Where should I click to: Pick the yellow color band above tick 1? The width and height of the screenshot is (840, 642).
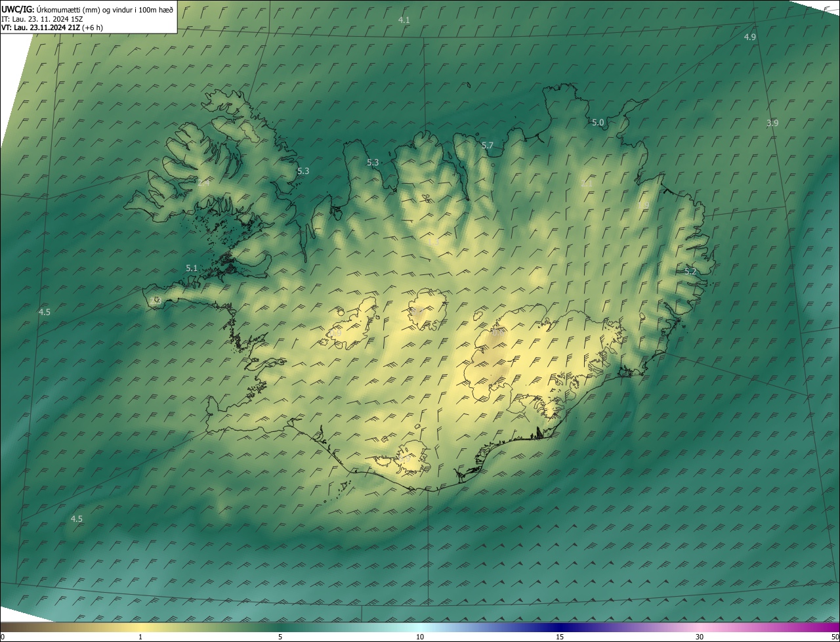140,628
